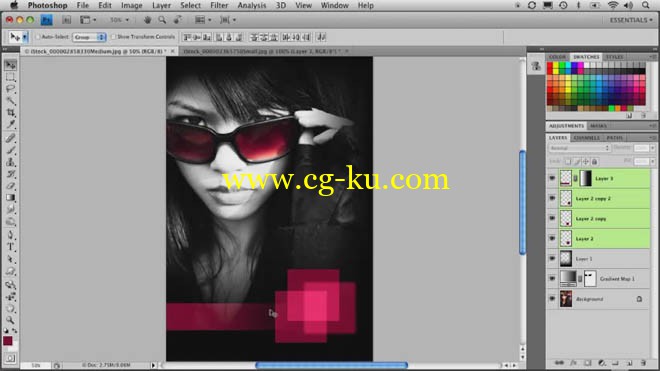Viewport: 660px width, 371px height.
Task: Select the Lasso tool
Action: (x=11, y=89)
